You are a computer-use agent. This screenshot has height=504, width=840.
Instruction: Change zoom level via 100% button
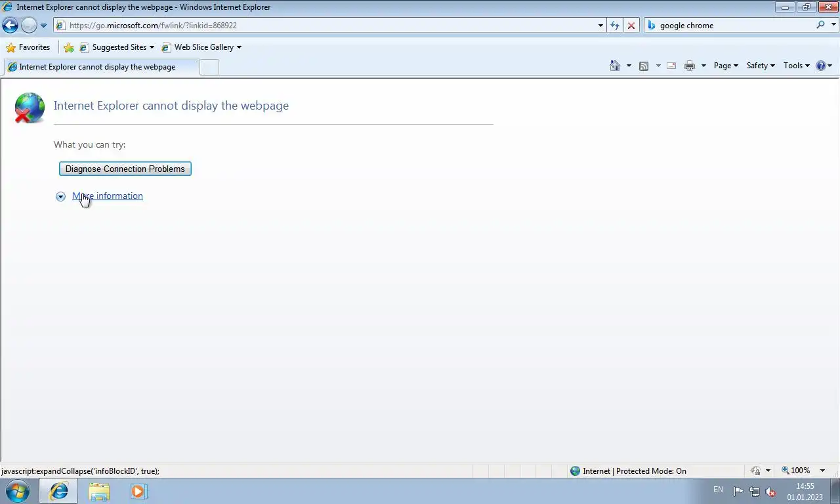795,471
